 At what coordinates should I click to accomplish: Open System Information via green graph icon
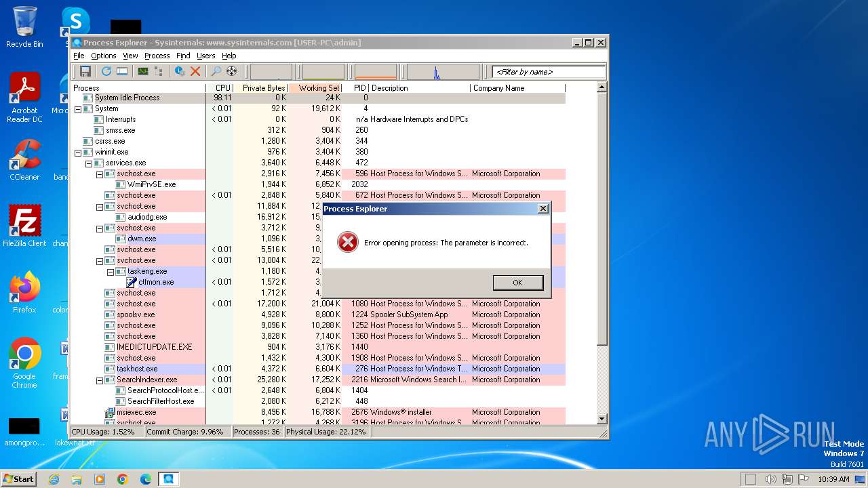(x=143, y=71)
